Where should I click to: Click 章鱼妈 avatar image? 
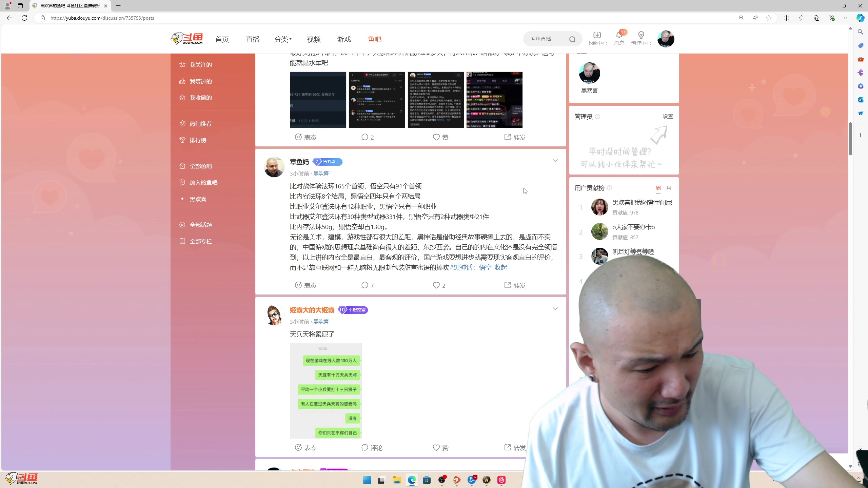coord(274,167)
